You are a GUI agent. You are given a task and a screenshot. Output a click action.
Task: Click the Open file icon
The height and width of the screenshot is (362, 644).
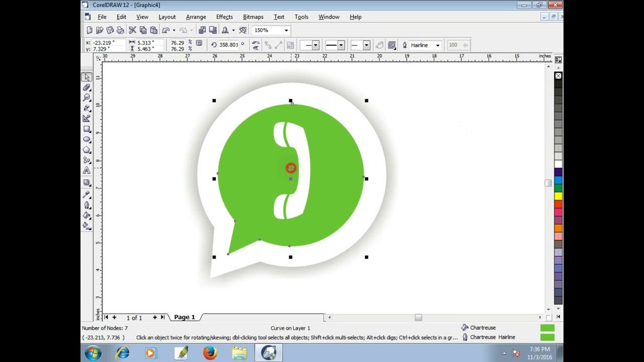[x=100, y=30]
